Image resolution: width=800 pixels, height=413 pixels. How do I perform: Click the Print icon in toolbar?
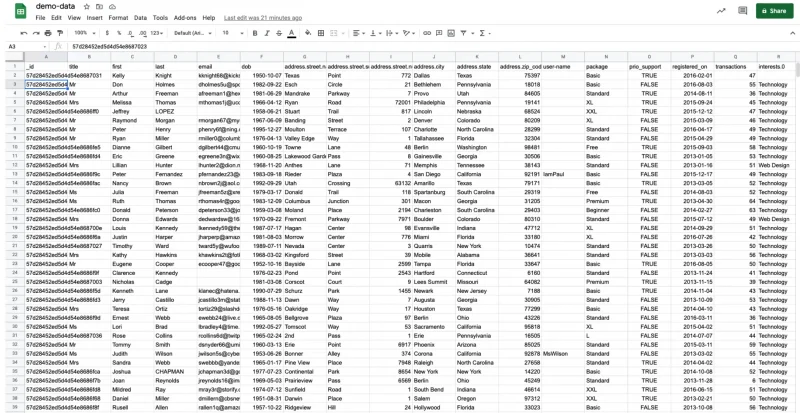[x=48, y=33]
